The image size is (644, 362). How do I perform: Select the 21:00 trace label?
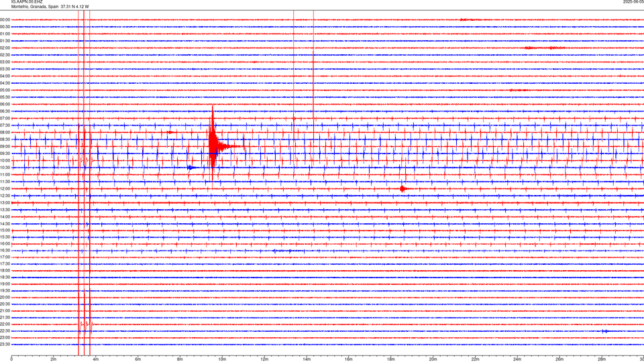(5, 310)
